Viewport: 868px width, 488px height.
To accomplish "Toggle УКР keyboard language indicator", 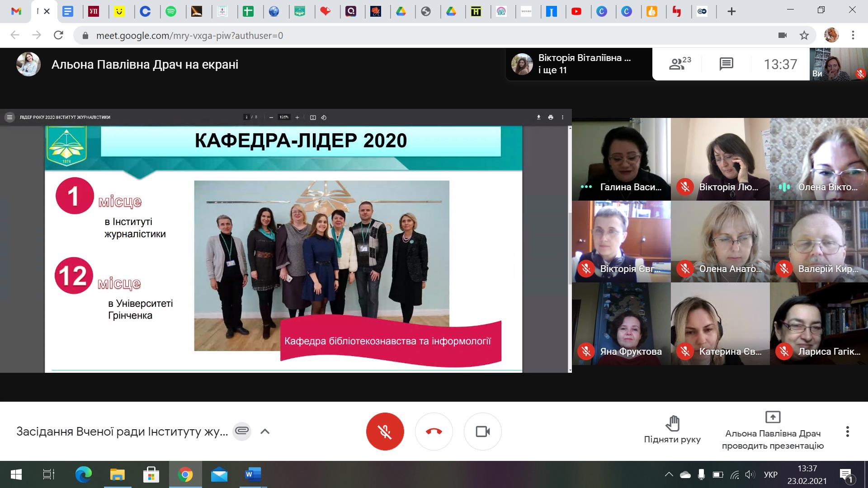I will coord(770,475).
